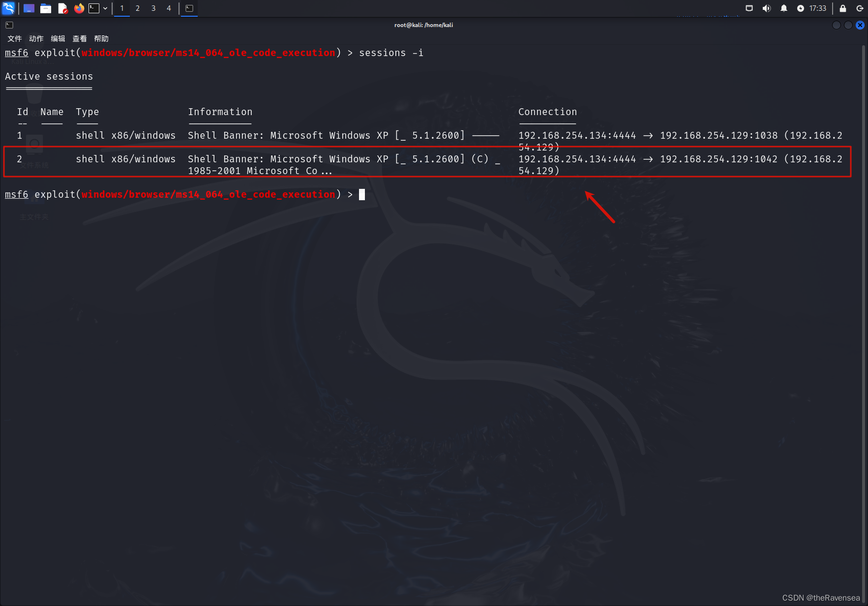
Task: Open the 17:33 clock
Action: coord(818,8)
